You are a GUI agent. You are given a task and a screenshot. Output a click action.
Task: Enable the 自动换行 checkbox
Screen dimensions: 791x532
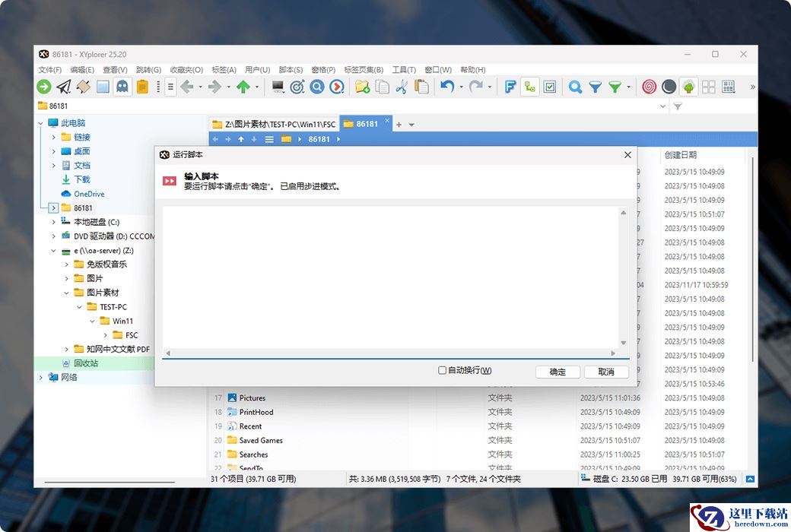[443, 371]
